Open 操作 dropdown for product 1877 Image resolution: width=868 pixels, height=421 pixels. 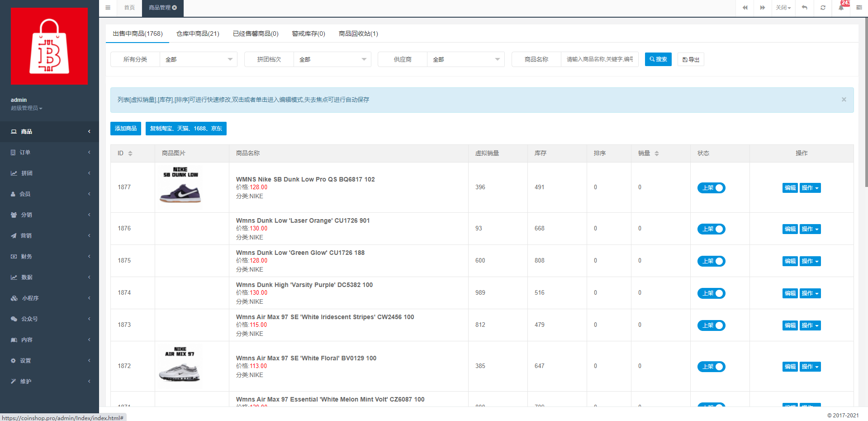(x=810, y=188)
